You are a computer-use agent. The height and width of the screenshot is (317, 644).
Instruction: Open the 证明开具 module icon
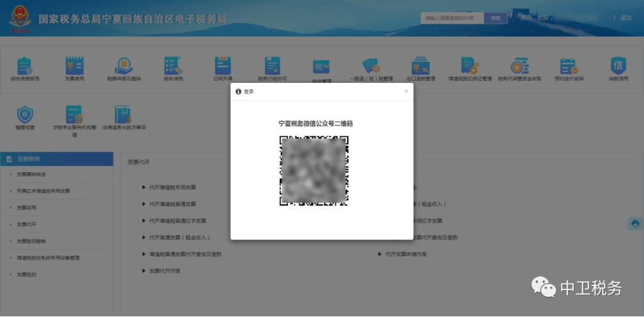(x=222, y=66)
